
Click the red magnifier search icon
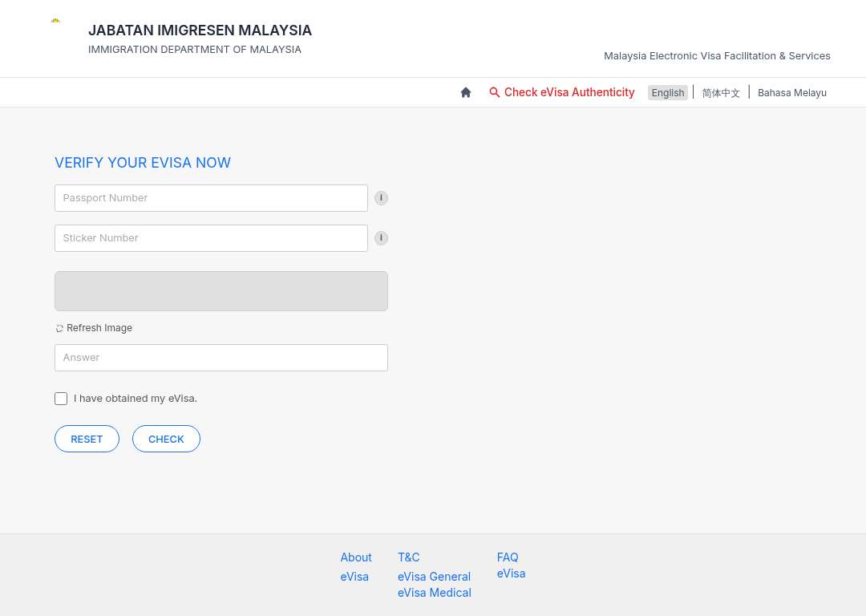[494, 92]
